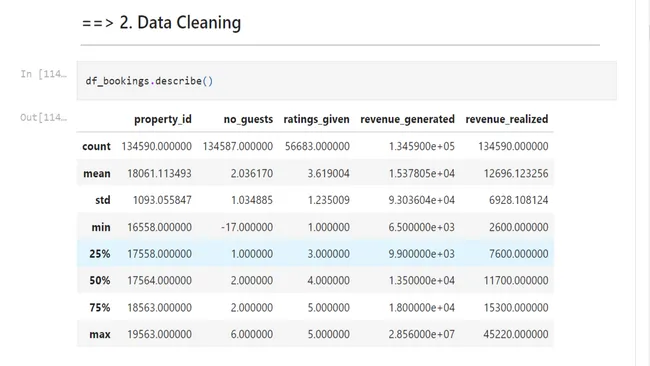Click the 19563.000000 max cell

(x=159, y=334)
